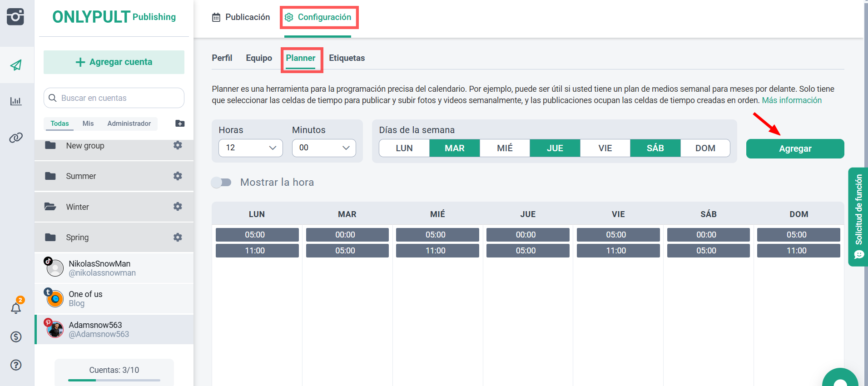This screenshot has width=868, height=386.
Task: Enable the Mostrar la hora switch
Action: click(x=222, y=182)
